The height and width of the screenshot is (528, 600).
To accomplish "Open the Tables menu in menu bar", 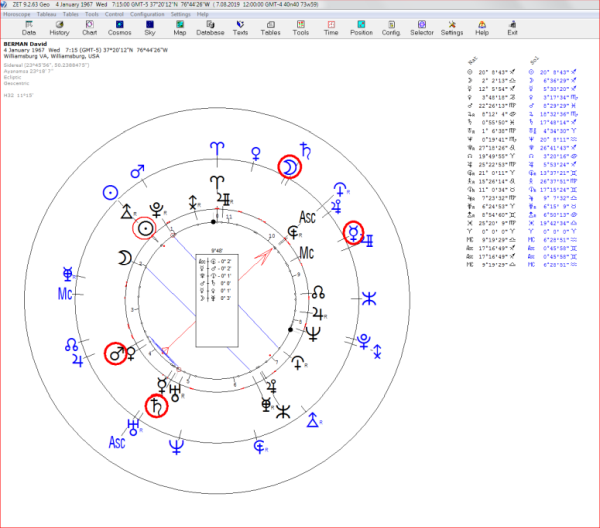I will click(70, 14).
